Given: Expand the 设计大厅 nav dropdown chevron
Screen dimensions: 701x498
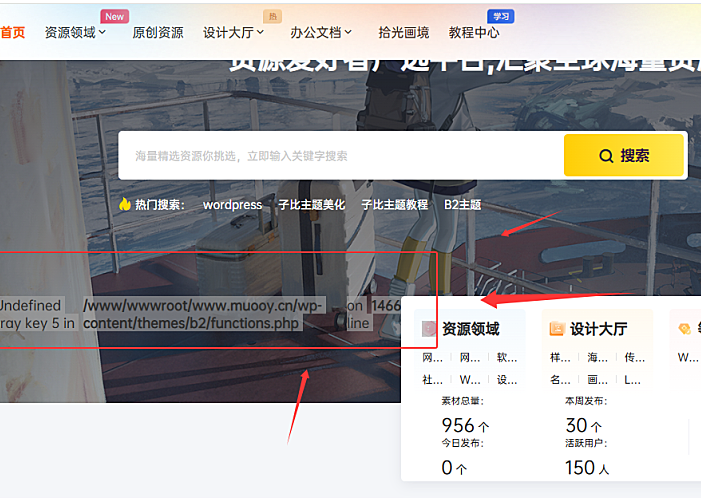Looking at the screenshot, I should [x=260, y=32].
